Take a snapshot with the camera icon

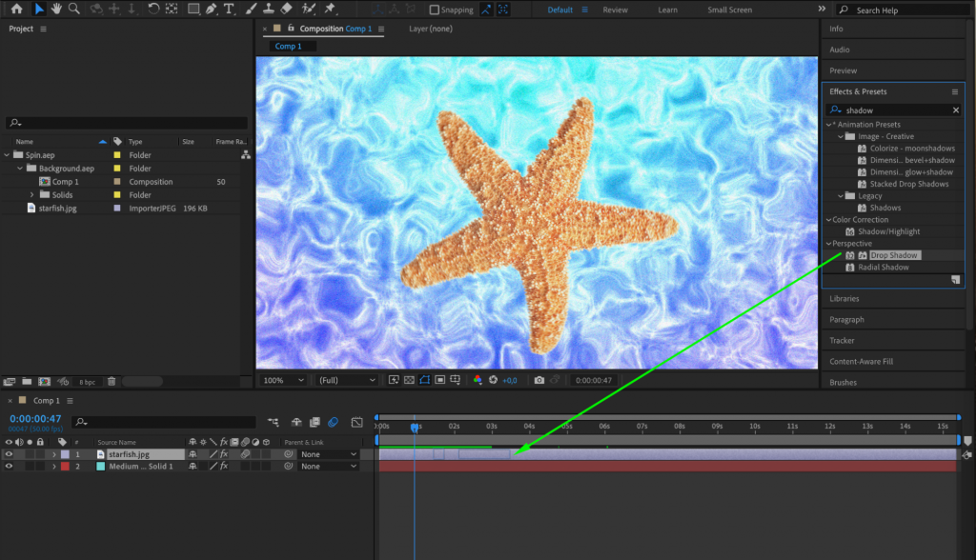click(539, 379)
